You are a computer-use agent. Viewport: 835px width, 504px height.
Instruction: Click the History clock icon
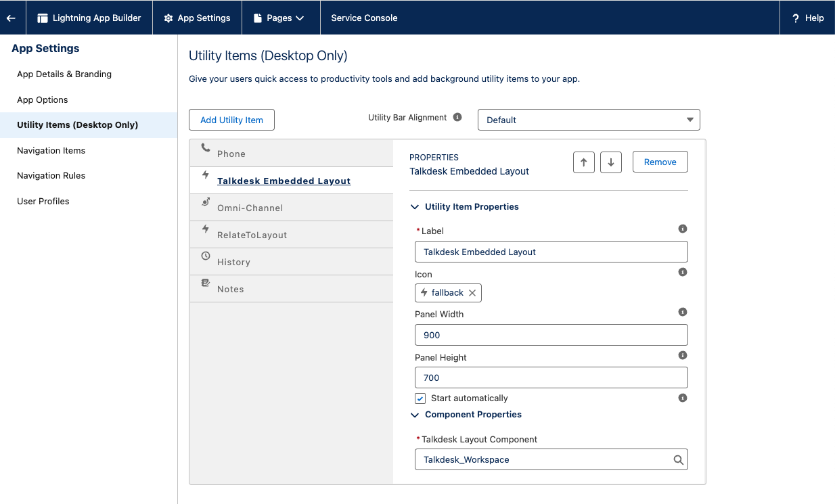tap(206, 256)
